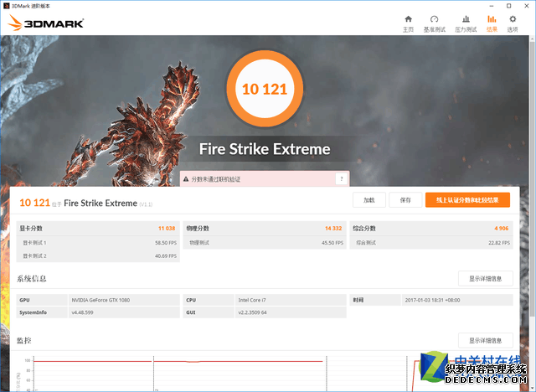Click the warning triangle icon
536x392 pixels.
coord(186,179)
